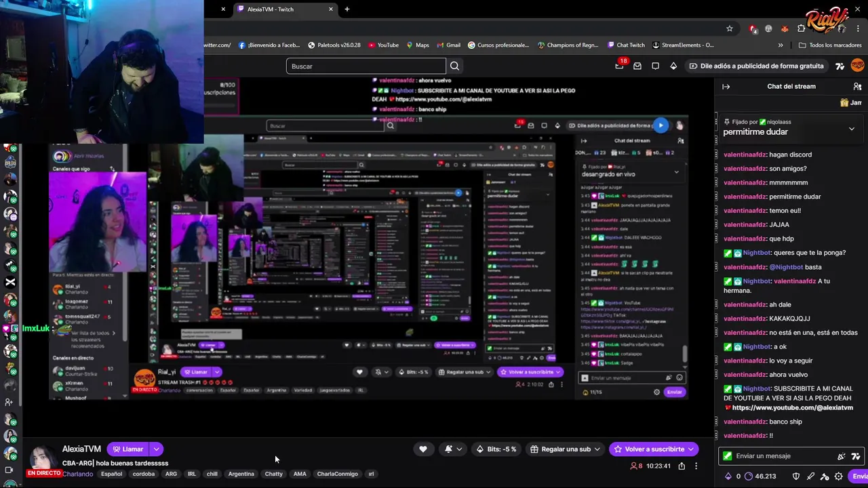The width and height of the screenshot is (868, 488).
Task: Share the stream with the share icon
Action: pos(682,466)
